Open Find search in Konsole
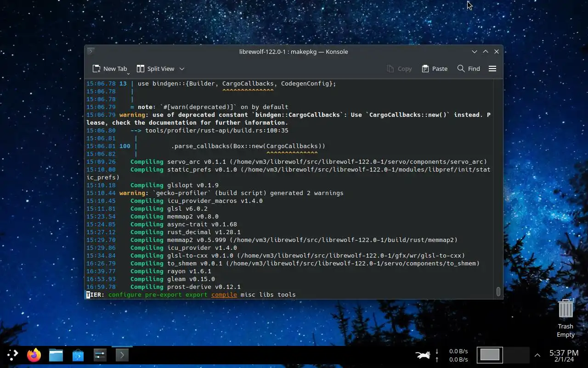 tap(469, 69)
